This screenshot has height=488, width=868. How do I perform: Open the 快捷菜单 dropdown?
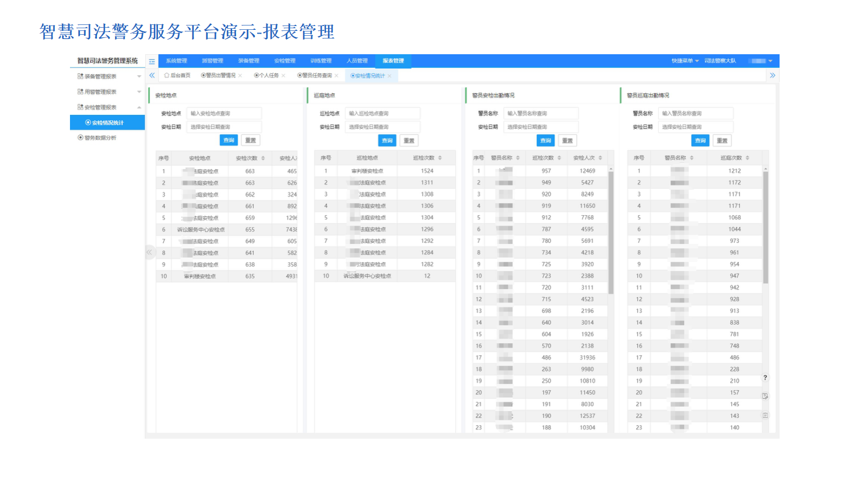tap(685, 61)
